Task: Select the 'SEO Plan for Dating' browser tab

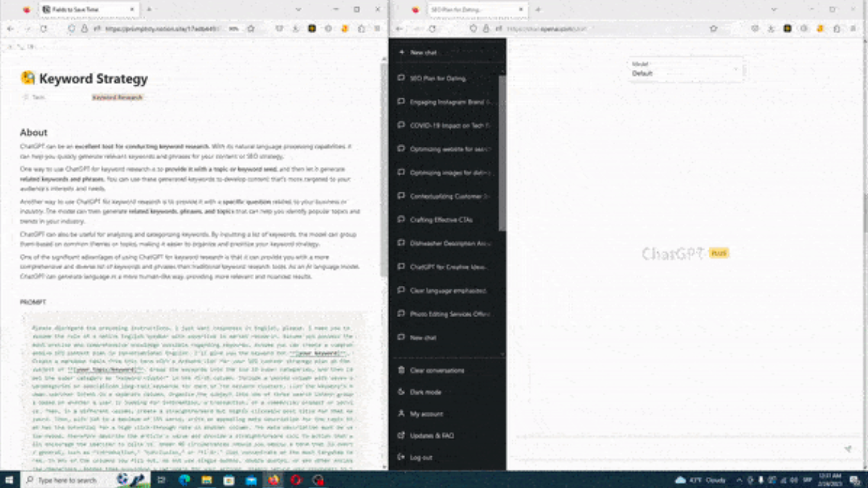Action: (x=477, y=10)
